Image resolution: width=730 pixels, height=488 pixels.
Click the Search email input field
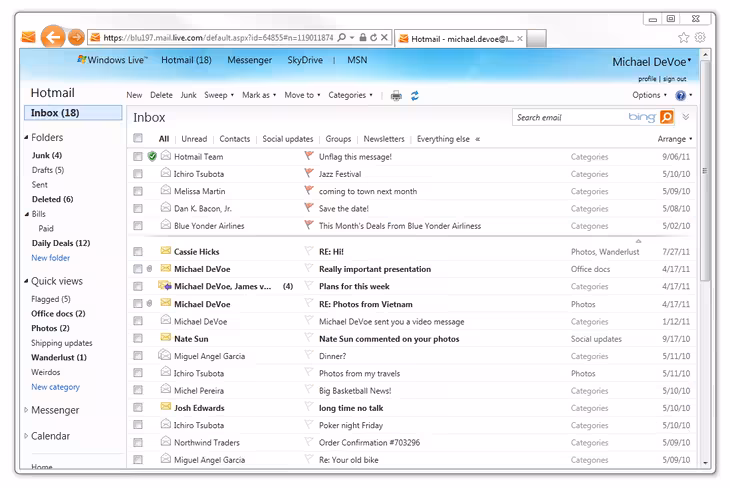pos(571,117)
